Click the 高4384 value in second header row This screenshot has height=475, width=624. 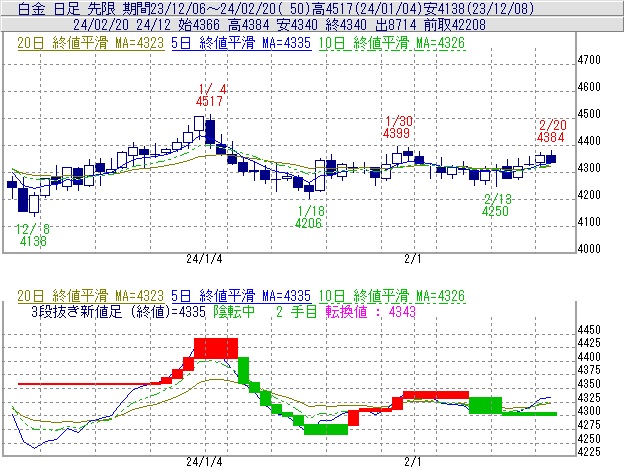(x=248, y=25)
